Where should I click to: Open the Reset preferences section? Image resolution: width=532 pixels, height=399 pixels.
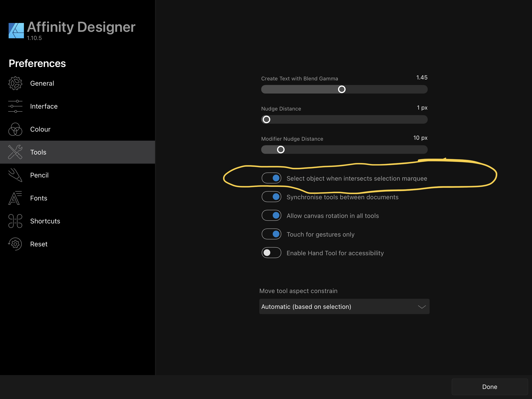(x=78, y=244)
